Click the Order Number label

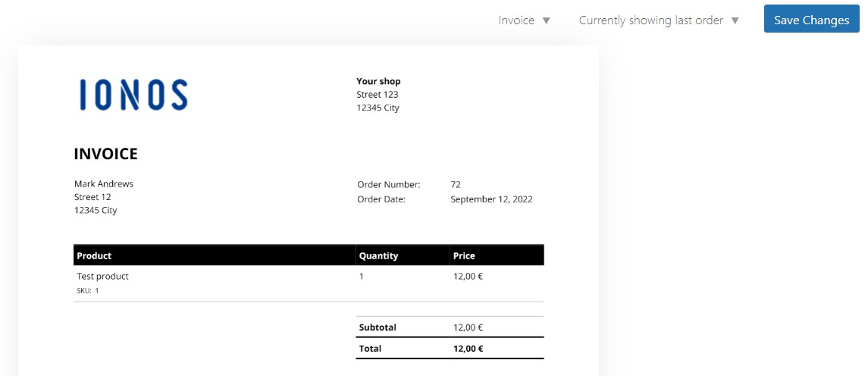click(x=388, y=184)
